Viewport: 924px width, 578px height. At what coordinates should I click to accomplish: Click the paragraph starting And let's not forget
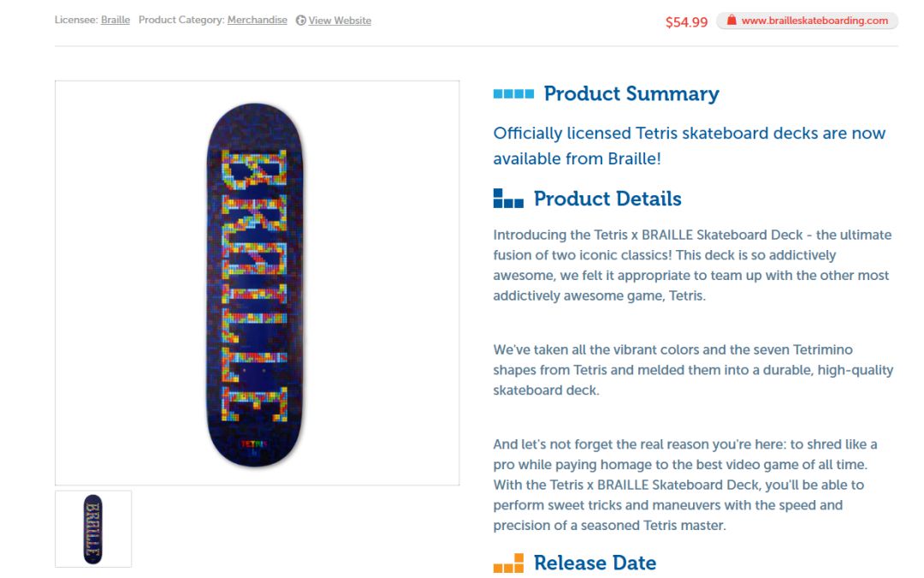pyautogui.click(x=684, y=485)
